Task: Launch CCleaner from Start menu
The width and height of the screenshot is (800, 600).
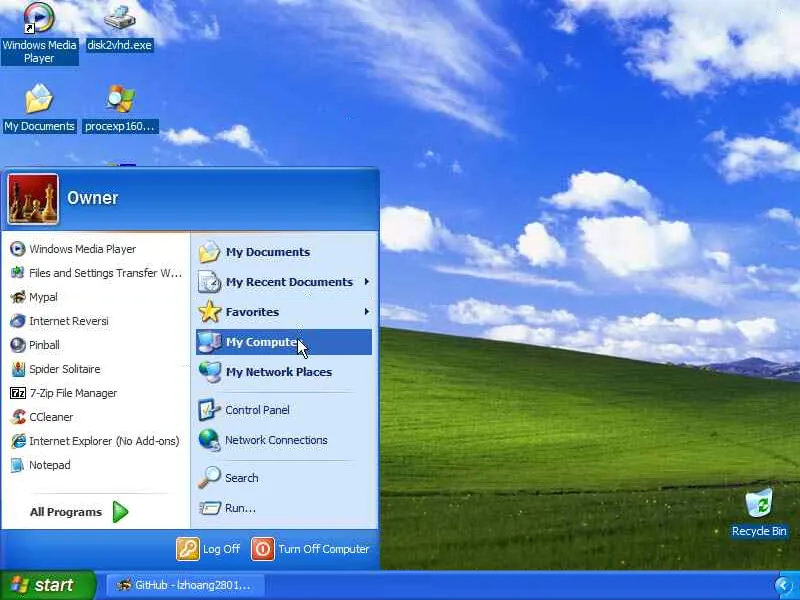Action: pyautogui.click(x=95, y=417)
